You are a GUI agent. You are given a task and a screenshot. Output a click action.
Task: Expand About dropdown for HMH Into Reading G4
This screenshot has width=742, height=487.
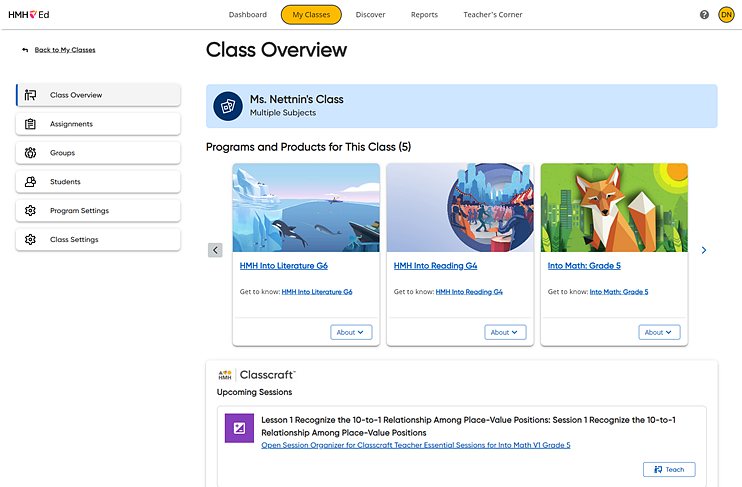505,332
